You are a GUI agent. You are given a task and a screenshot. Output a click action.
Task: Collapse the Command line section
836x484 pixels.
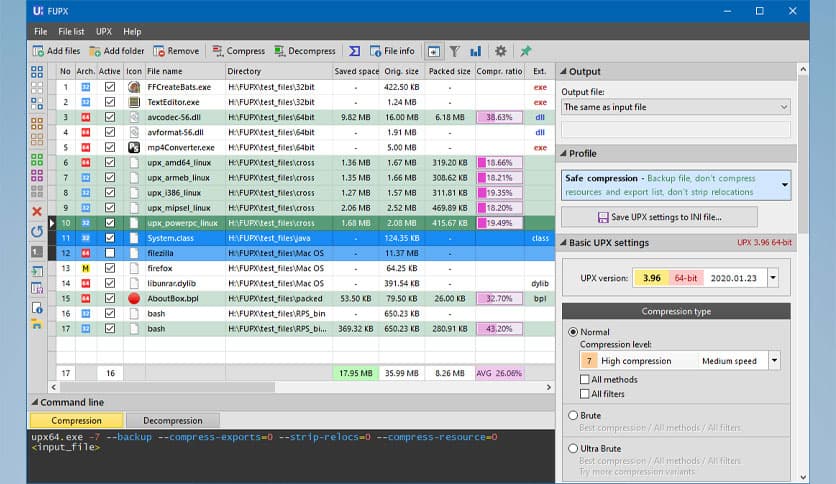pos(35,402)
